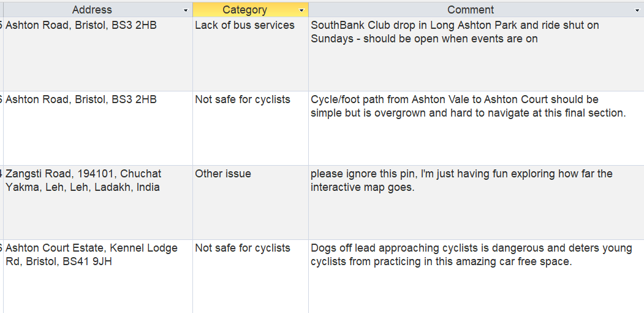Select the highlighted Category column header

tap(244, 10)
